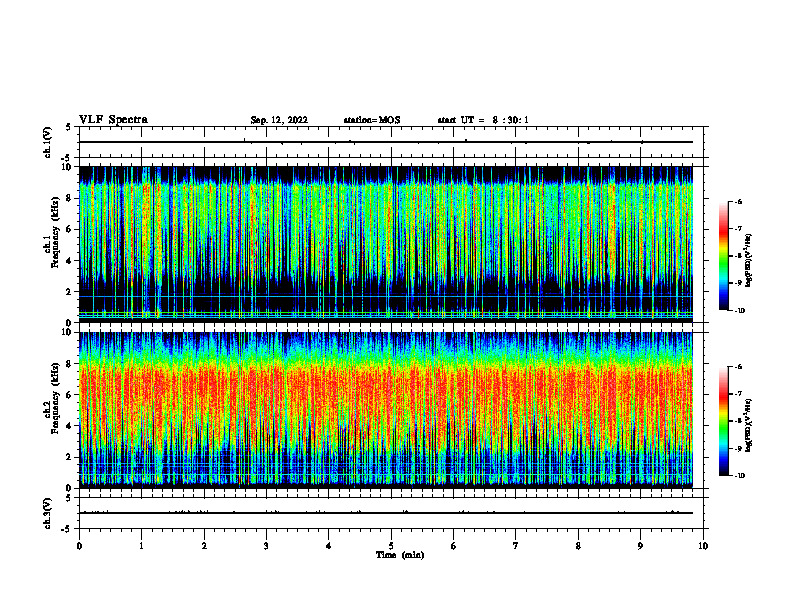Viewport: 792px width, 612px height.
Task: Click time-axis tick label "8"
Action: [x=578, y=546]
